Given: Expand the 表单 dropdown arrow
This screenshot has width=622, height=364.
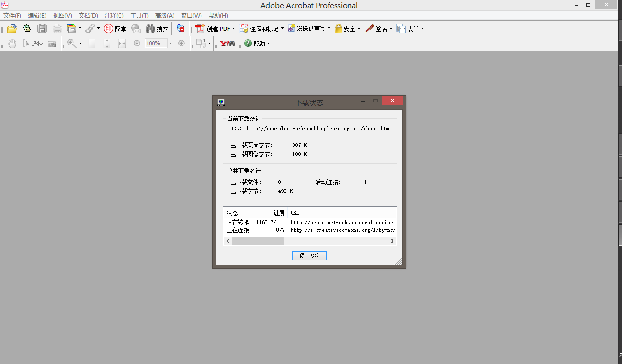Looking at the screenshot, I should coord(422,28).
